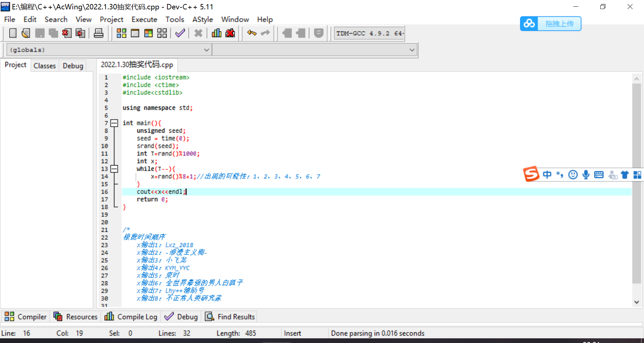Click the 'srand(seed);' code line

click(x=158, y=146)
